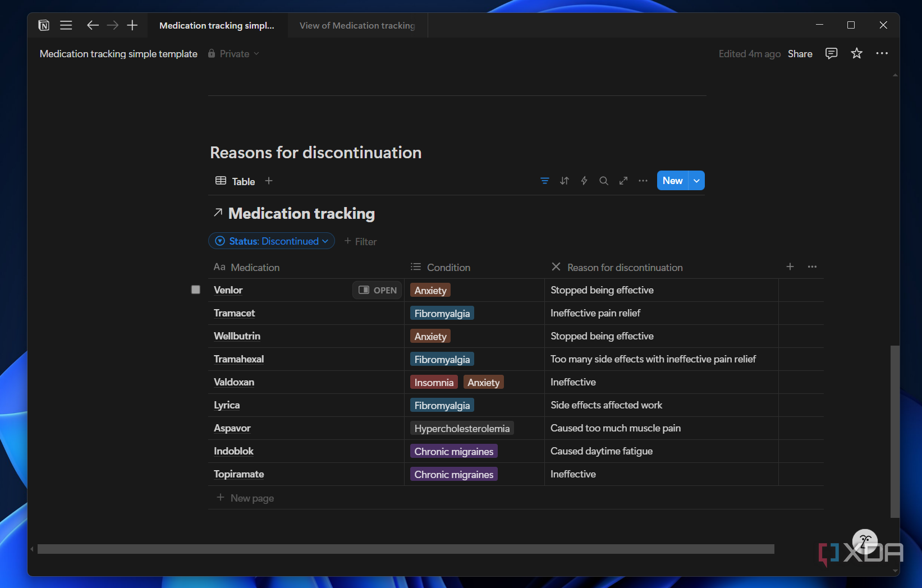Open the hamburger sidebar menu

click(66, 25)
